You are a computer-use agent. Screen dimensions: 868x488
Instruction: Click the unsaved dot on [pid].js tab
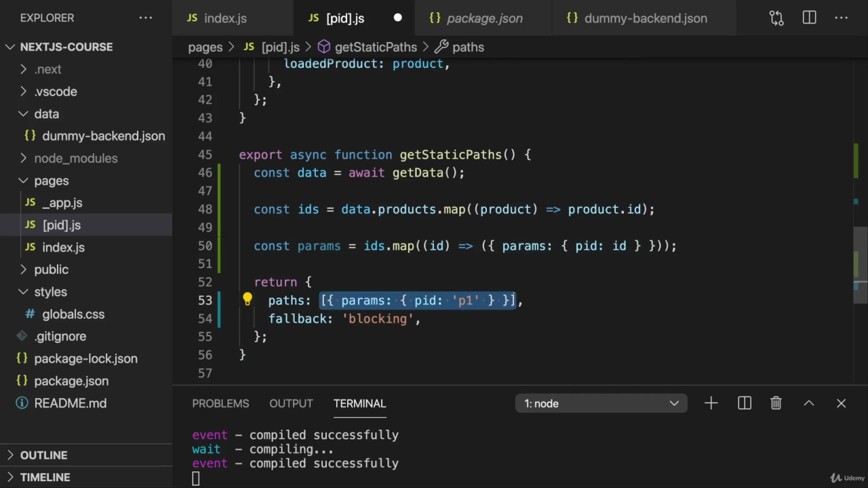click(397, 18)
